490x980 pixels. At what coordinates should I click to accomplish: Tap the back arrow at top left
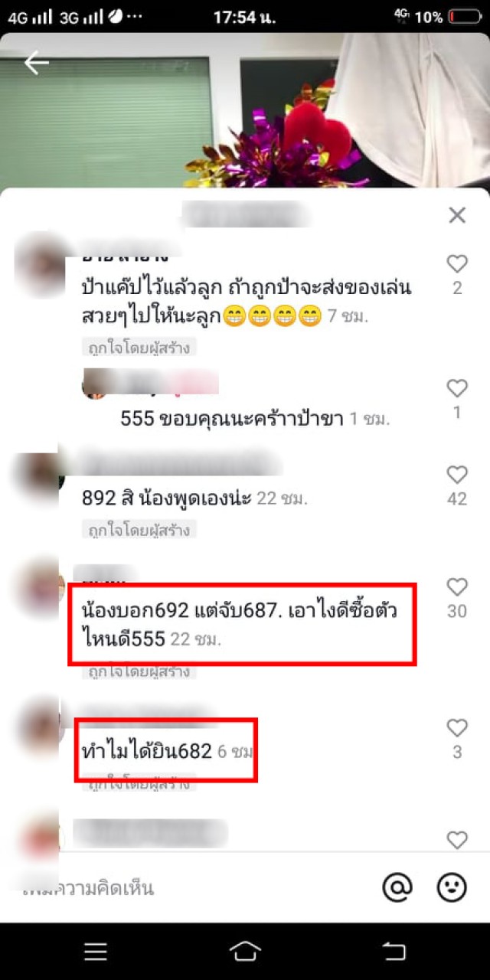[36, 63]
